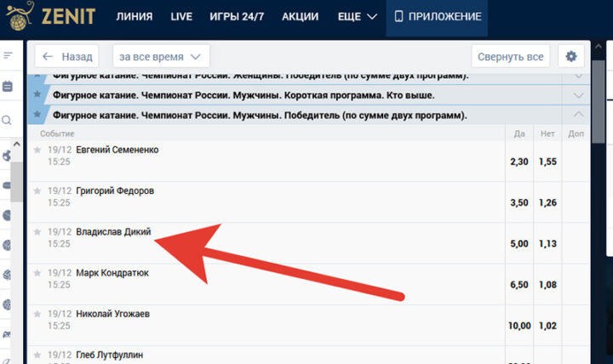Image resolution: width=613 pixels, height=364 pixels.
Task: Star the Марк Кондратюк event
Action: click(x=37, y=273)
